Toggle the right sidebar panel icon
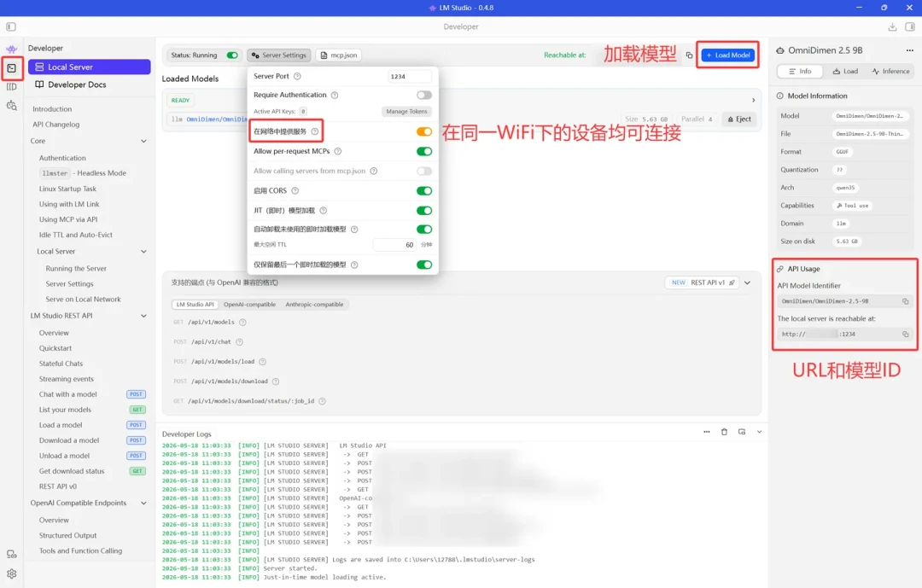Image resolution: width=922 pixels, height=588 pixels. 910,26
